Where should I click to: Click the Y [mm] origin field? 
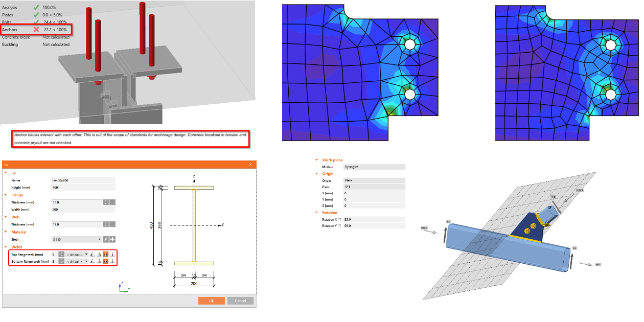374,199
